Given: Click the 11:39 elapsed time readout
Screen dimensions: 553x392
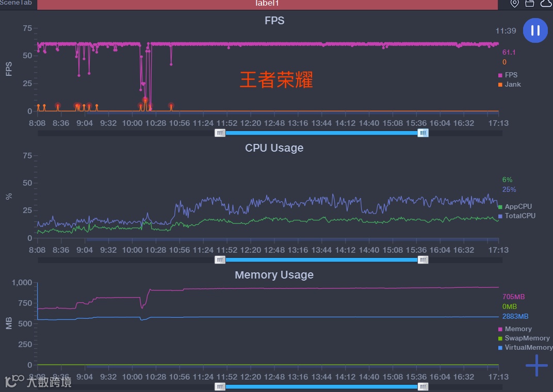Looking at the screenshot, I should [x=506, y=30].
